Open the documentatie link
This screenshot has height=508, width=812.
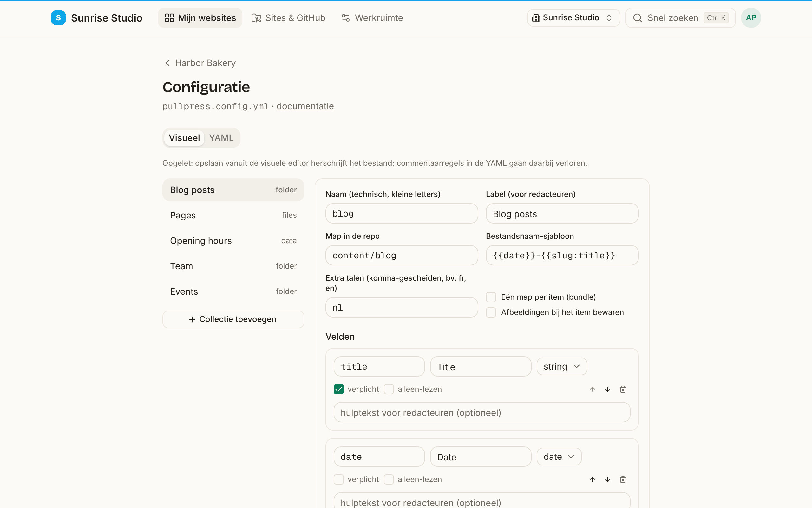(305, 106)
